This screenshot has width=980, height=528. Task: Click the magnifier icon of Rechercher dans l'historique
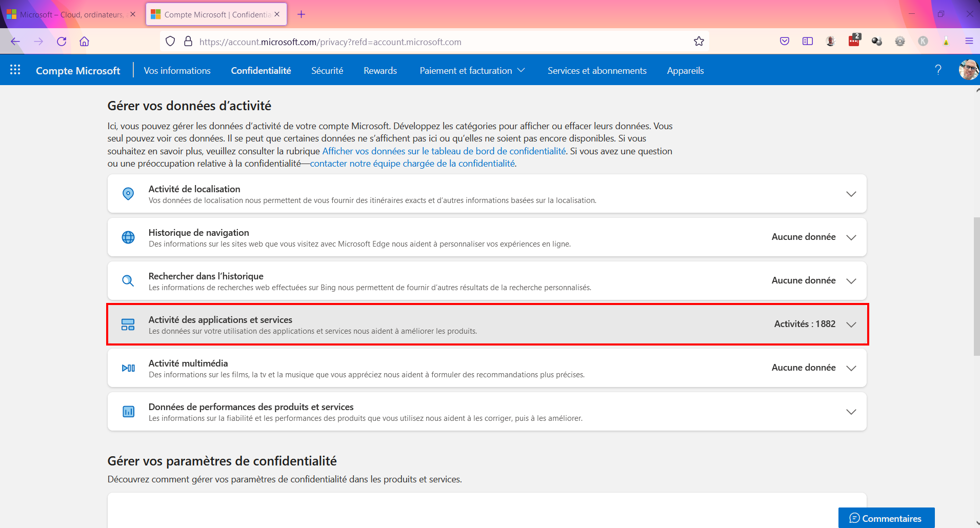(128, 281)
